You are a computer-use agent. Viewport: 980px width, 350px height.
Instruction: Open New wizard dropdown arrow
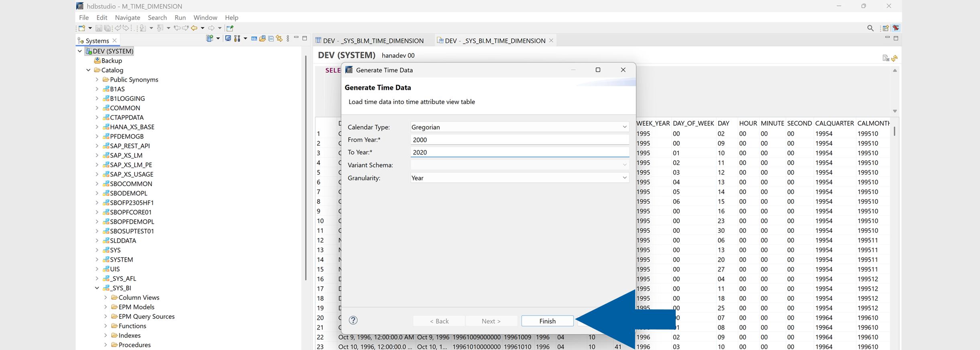90,28
